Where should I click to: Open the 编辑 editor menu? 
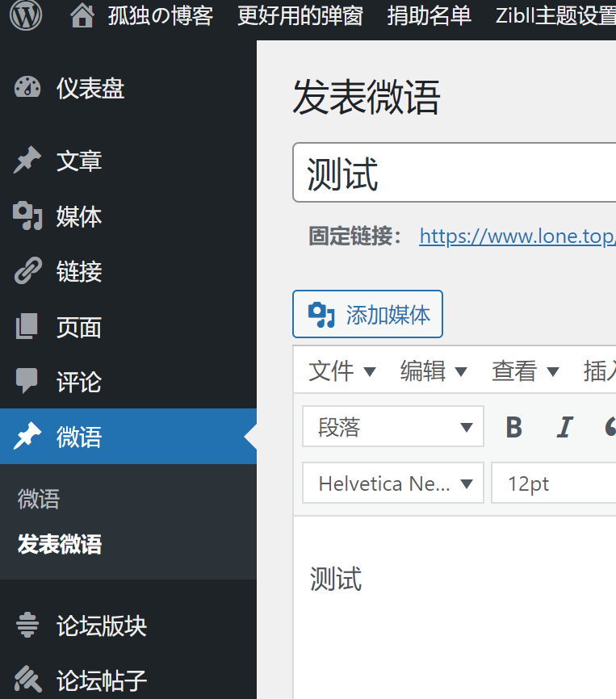click(434, 370)
